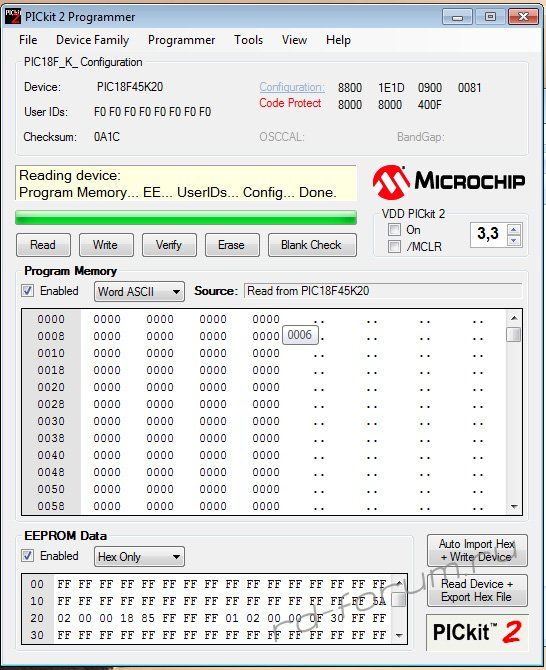Click EEPROM Data scrollbar up arrow
546x670 pixels.
[399, 583]
